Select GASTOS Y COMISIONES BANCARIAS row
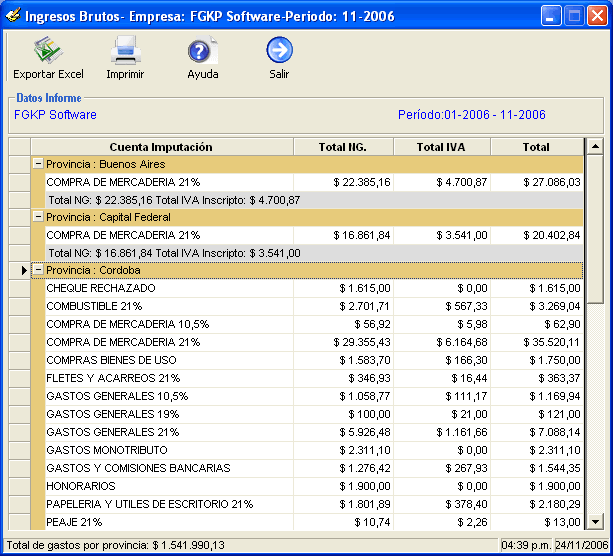This screenshot has height=556, width=613. [x=314, y=468]
